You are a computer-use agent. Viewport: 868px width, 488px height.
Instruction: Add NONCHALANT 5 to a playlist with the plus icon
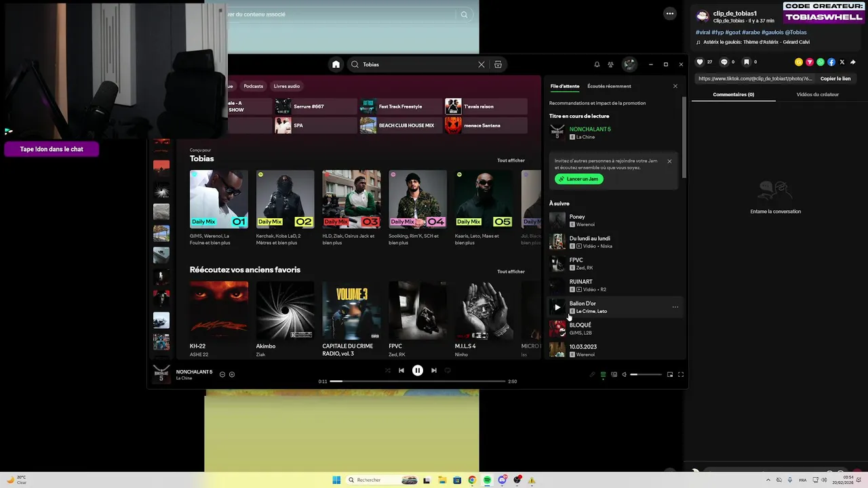[x=232, y=374]
